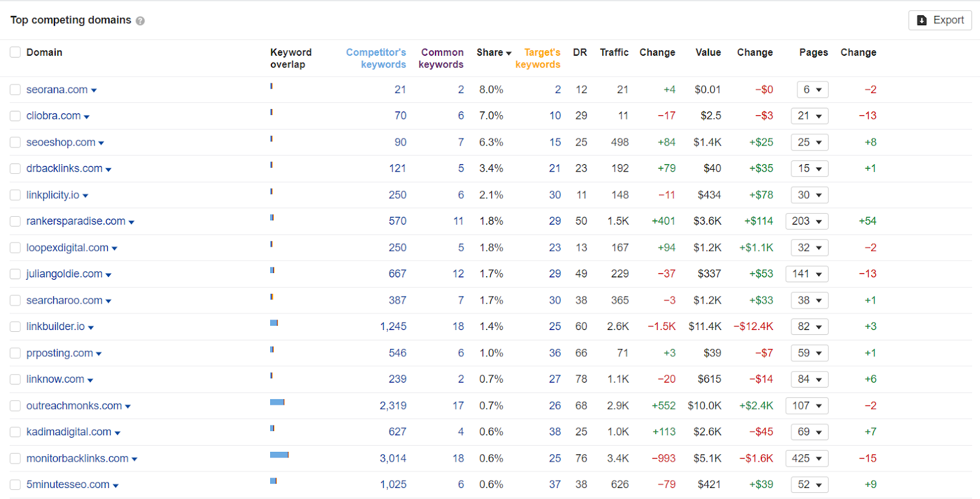Check the juliangoldie.com row checkbox

pyautogui.click(x=15, y=274)
